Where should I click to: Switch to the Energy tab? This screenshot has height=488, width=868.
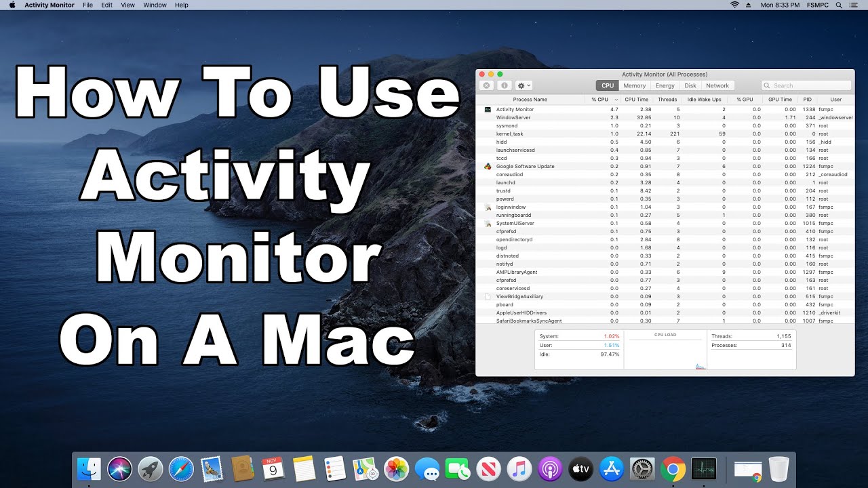click(665, 85)
